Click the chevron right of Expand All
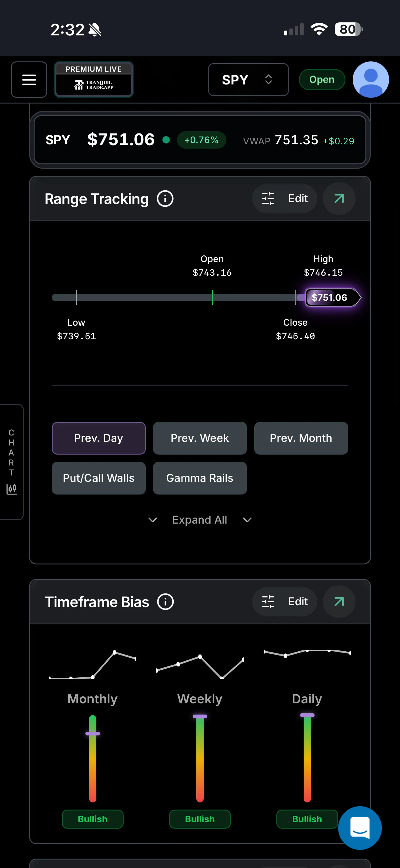The image size is (400, 868). pos(247,520)
